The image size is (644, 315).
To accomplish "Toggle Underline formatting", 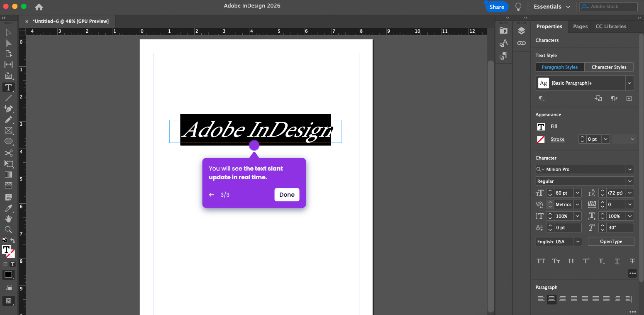I will pos(617,261).
